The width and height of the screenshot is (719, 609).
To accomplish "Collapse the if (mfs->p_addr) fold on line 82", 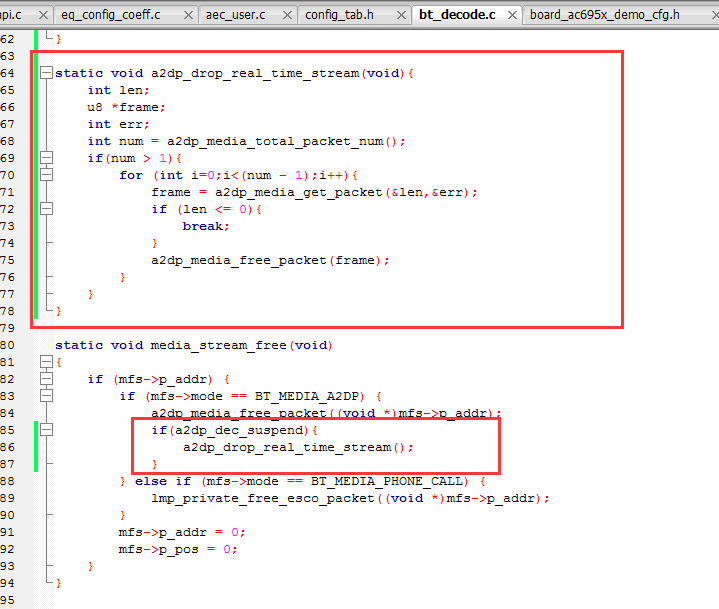I will click(46, 379).
